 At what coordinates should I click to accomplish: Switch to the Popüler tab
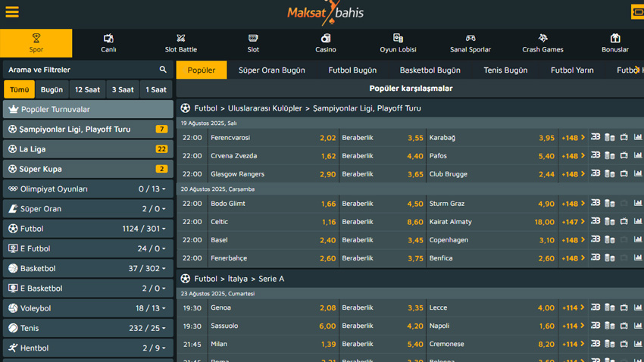[202, 70]
